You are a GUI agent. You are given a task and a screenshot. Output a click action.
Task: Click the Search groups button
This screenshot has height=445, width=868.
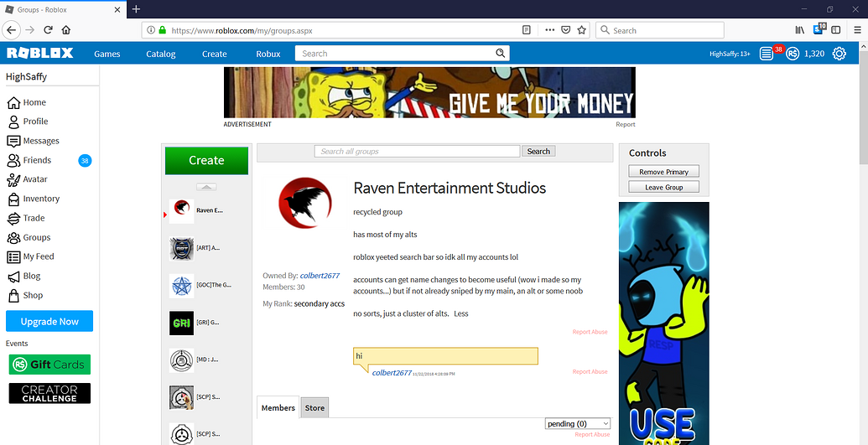click(538, 151)
